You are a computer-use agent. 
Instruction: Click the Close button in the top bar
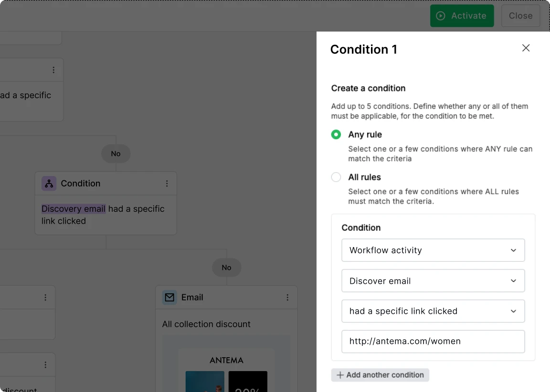[x=520, y=16]
